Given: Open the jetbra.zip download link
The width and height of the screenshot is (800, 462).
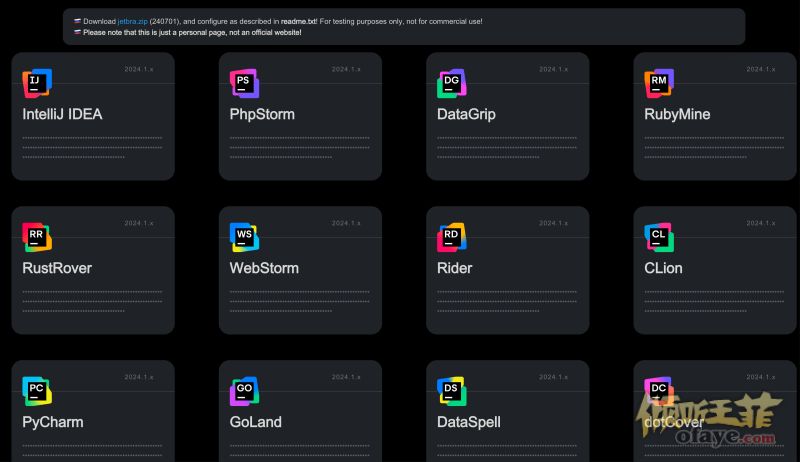Looking at the screenshot, I should [132, 21].
